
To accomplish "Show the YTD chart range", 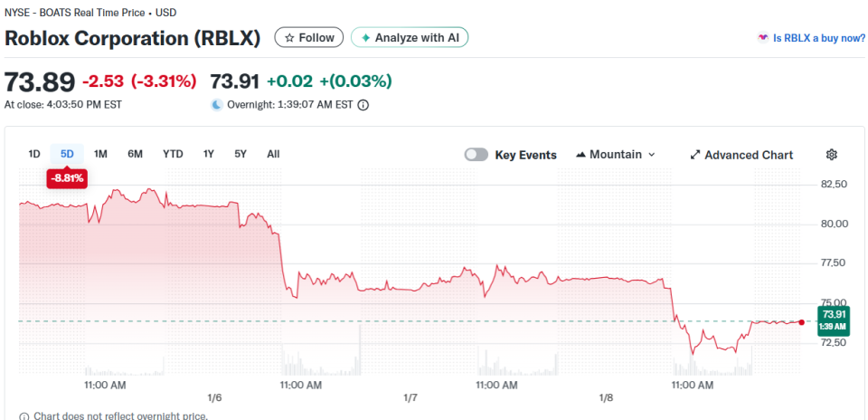I will tap(173, 154).
